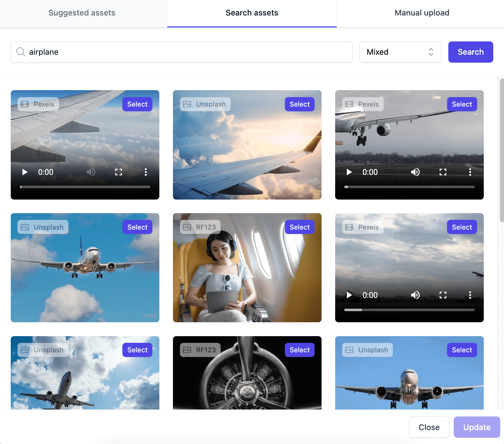The height and width of the screenshot is (444, 504).
Task: Click the Search button
Action: click(x=470, y=52)
